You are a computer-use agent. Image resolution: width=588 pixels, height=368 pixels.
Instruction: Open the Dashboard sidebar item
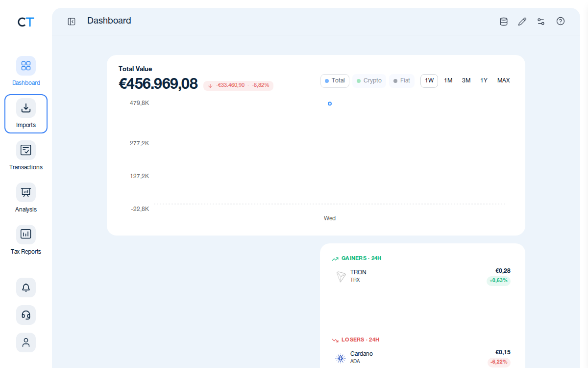[26, 72]
